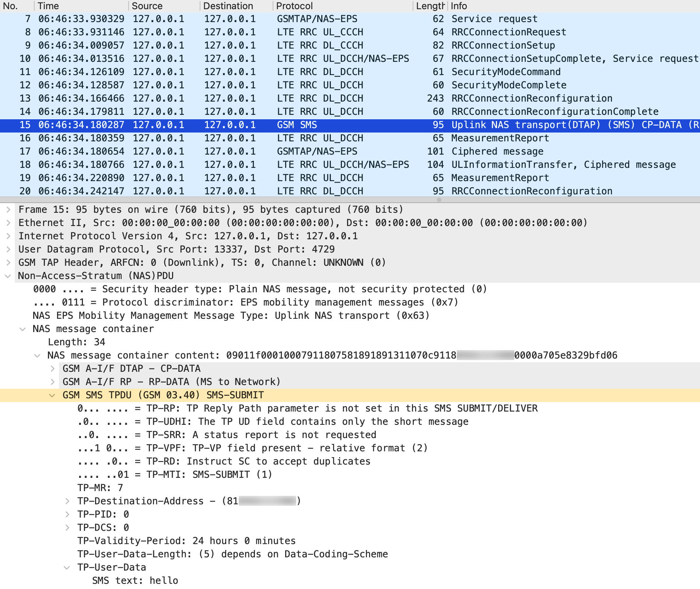Viewport: 700px width, 589px height.
Task: Collapse the Non-Access-Stratum (NAS)PDU section
Action: (8, 276)
